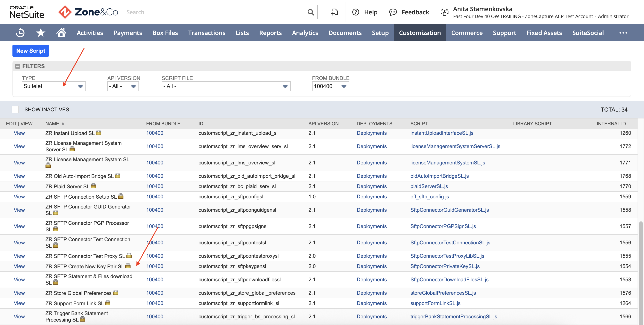Open the Fixed Assets menu

coord(544,33)
